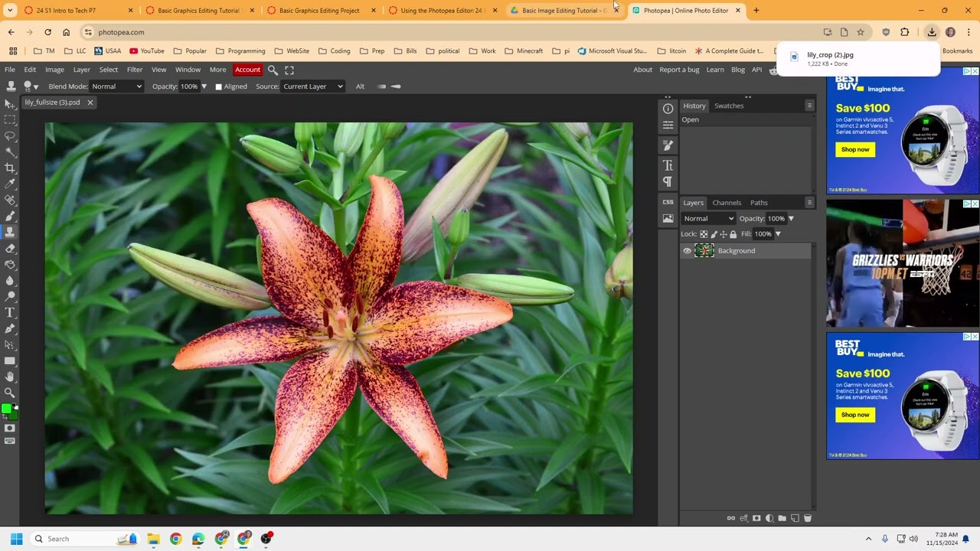Open the CSS side panel
Viewport: 980px width, 551px height.
point(668,202)
